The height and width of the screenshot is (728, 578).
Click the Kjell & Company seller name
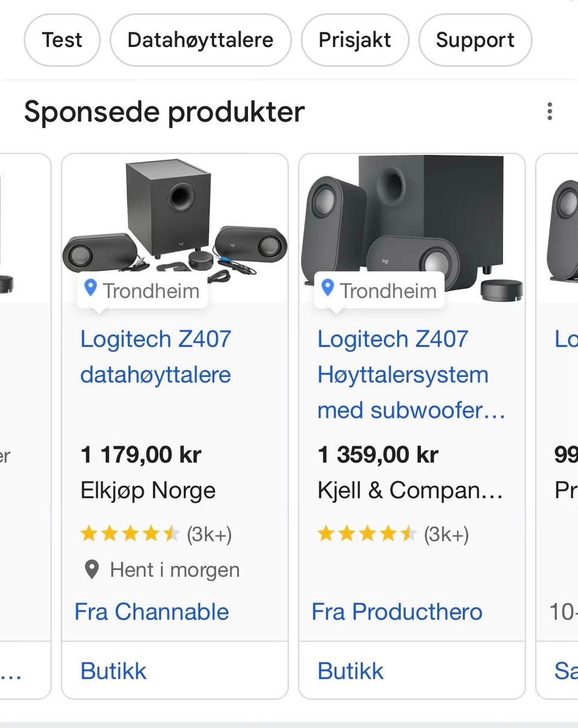pos(410,490)
